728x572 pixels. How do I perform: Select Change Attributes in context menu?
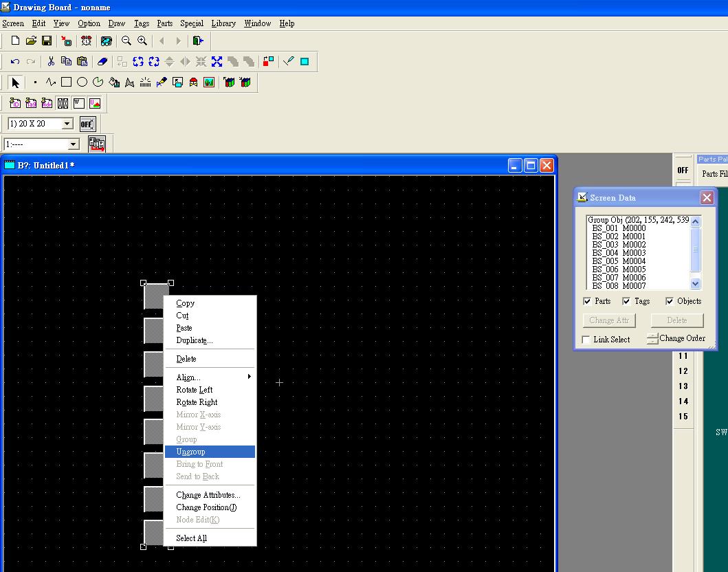(208, 495)
